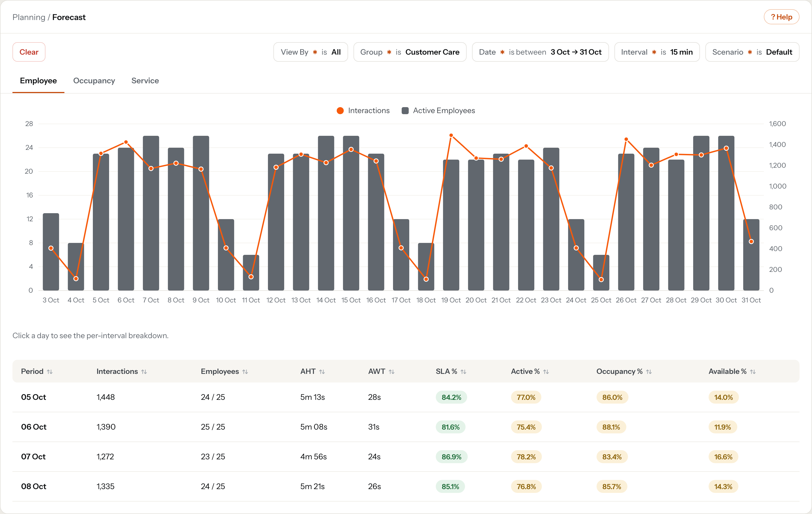Click the 26s AWT value

point(374,486)
